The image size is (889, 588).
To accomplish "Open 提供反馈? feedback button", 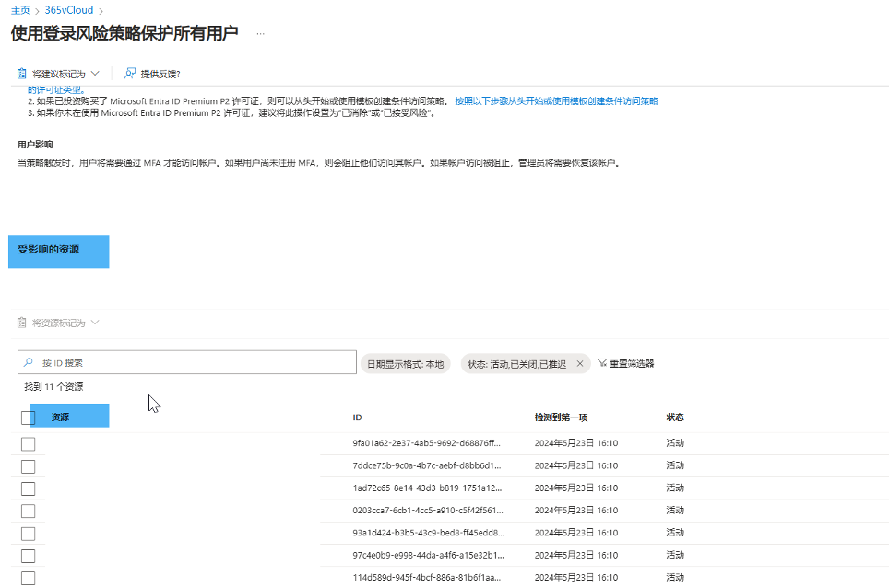I will click(x=152, y=74).
